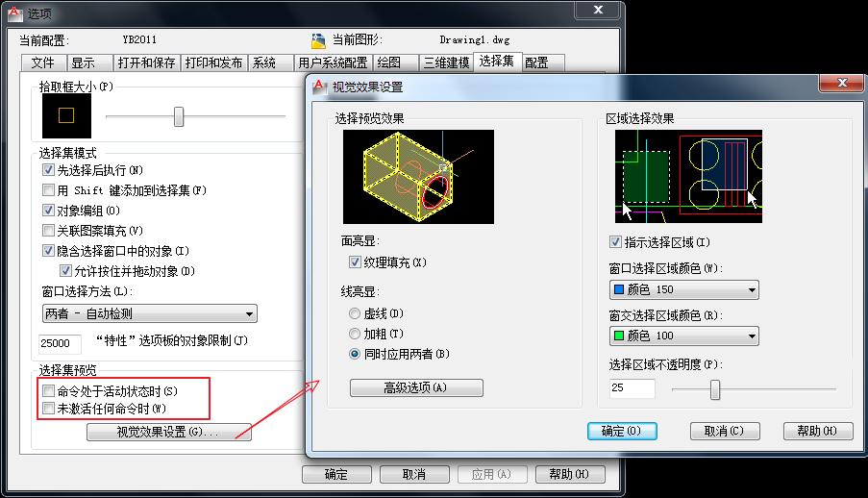Open 窗口选择方法 dropdown 两者 - 自动检测

pos(149,313)
